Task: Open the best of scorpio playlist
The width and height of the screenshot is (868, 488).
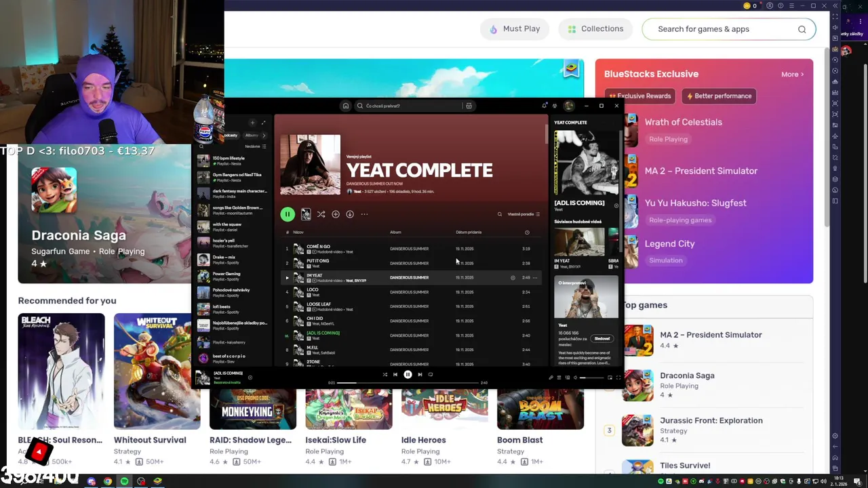Action: click(x=233, y=359)
